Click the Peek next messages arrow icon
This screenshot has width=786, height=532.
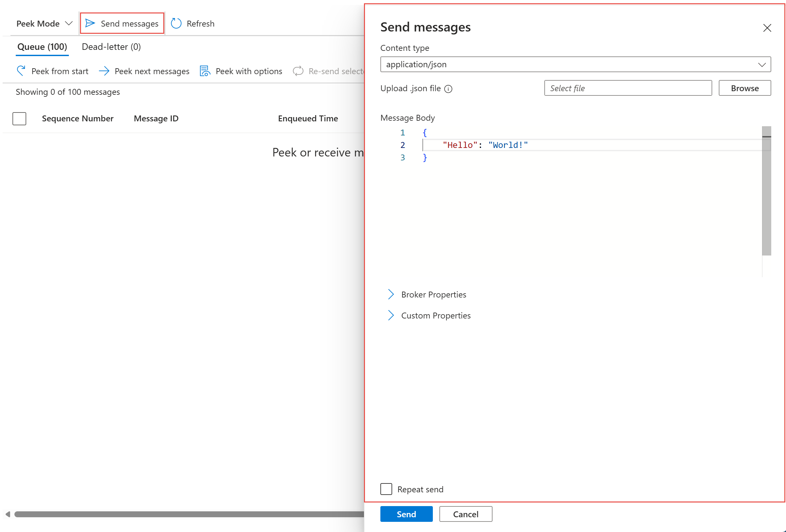coord(104,71)
